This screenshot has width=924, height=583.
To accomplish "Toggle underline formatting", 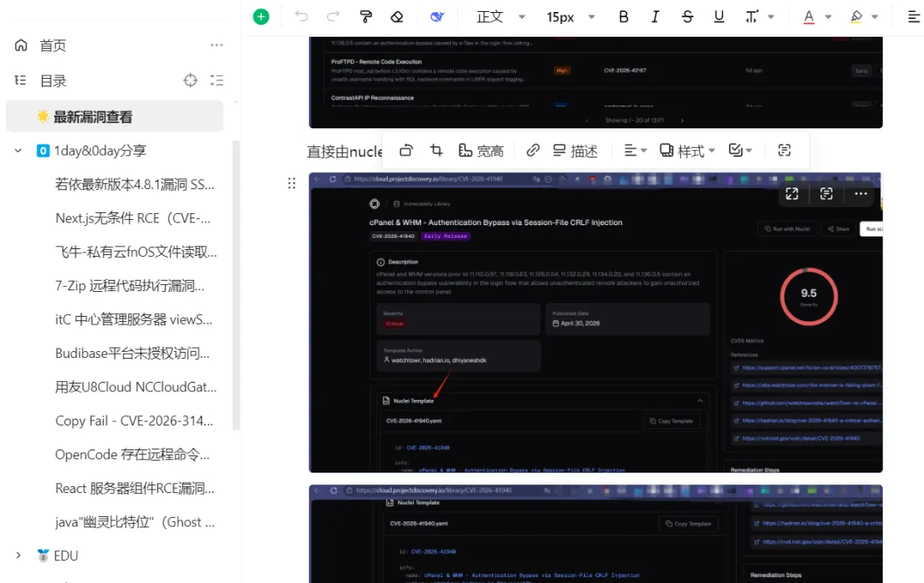I will [x=719, y=16].
